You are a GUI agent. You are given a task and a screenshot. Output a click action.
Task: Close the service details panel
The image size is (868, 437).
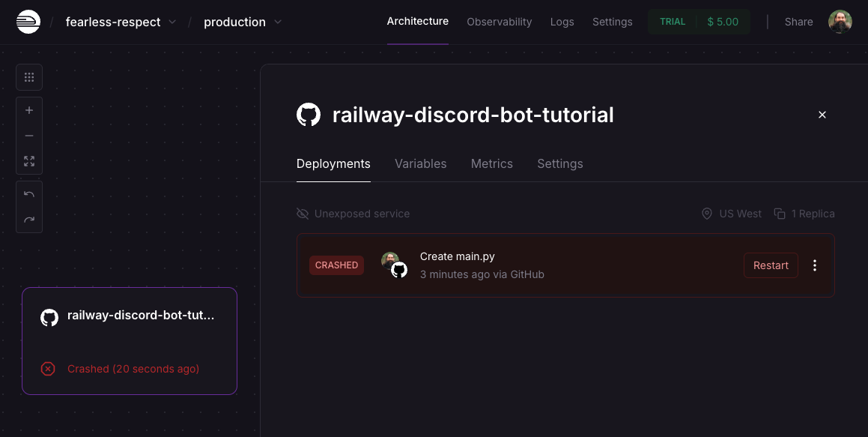tap(822, 115)
